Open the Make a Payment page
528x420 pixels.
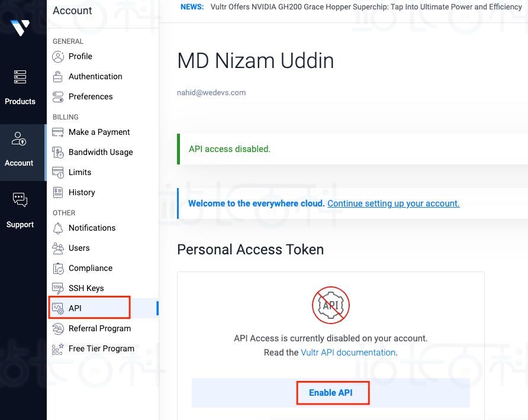coord(99,133)
